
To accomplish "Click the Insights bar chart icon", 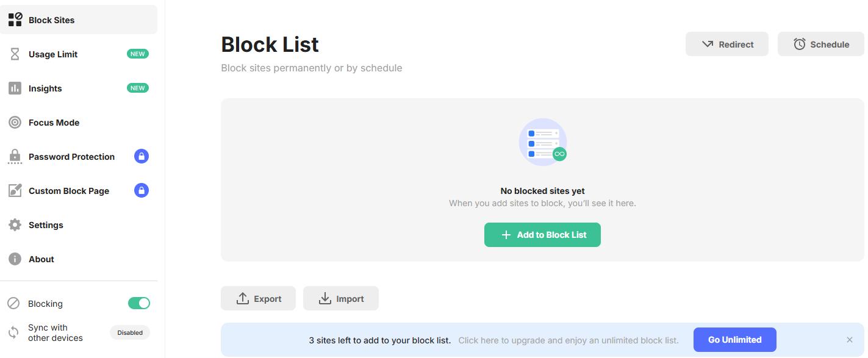I will 15,88.
